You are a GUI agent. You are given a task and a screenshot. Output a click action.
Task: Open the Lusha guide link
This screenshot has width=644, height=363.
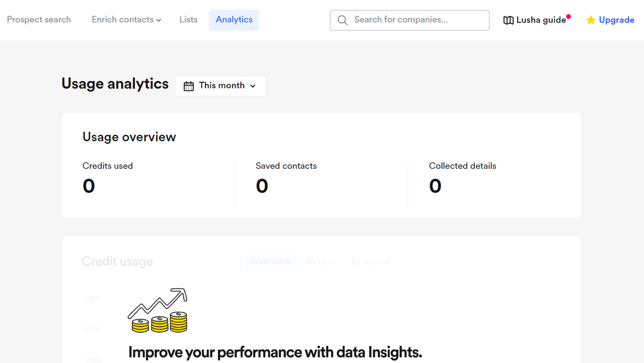point(541,20)
